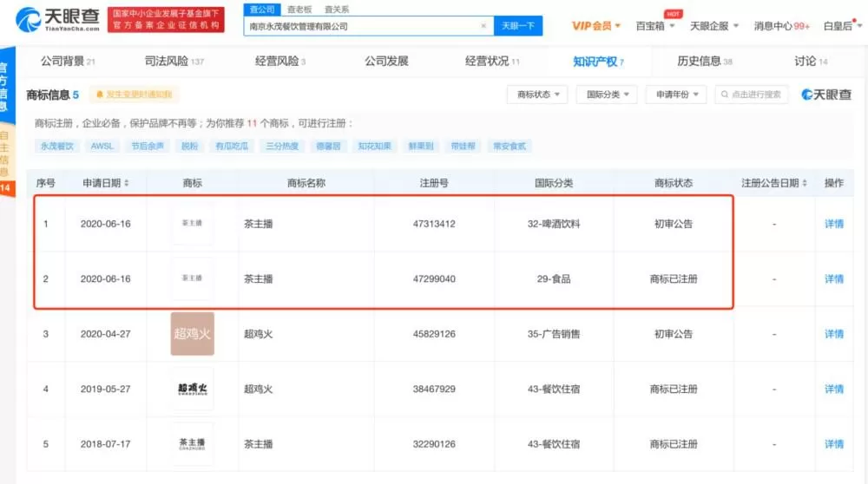Image resolution: width=868 pixels, height=484 pixels.
Task: Clear the search box with X icon
Action: [x=483, y=26]
